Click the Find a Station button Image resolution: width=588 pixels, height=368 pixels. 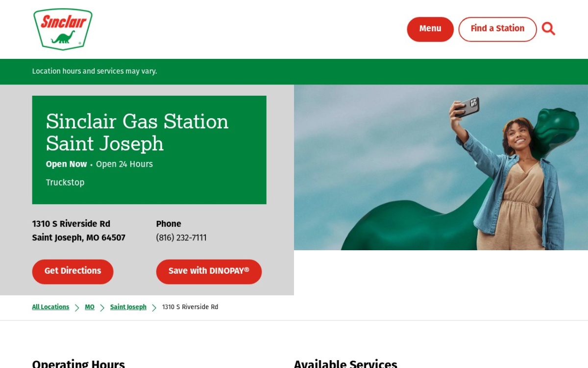pos(497,29)
